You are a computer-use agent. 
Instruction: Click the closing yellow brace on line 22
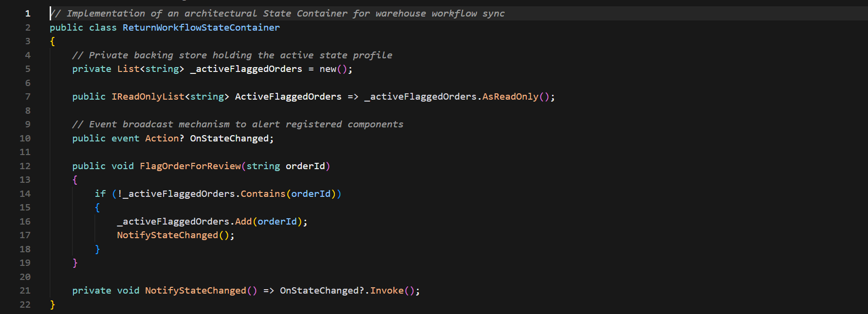click(x=53, y=305)
